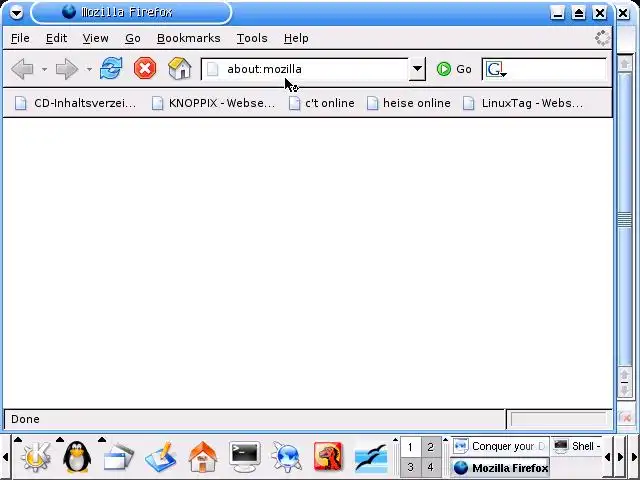Open the Help menu
This screenshot has height=480, width=640.
click(296, 38)
